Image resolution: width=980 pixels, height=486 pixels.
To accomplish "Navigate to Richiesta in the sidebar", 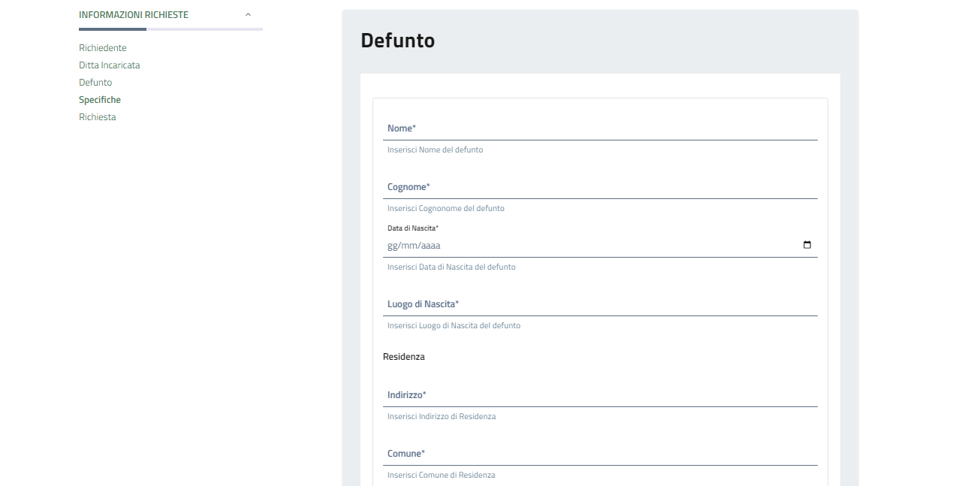I will [x=98, y=117].
